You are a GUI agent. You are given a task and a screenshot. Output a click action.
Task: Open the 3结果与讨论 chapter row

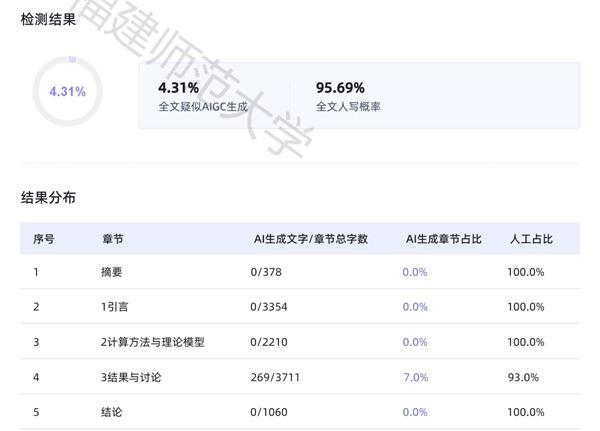pos(131,377)
